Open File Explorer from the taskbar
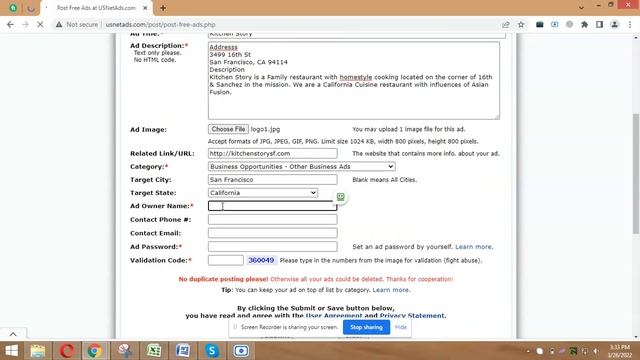The height and width of the screenshot is (360, 640). coord(38,351)
